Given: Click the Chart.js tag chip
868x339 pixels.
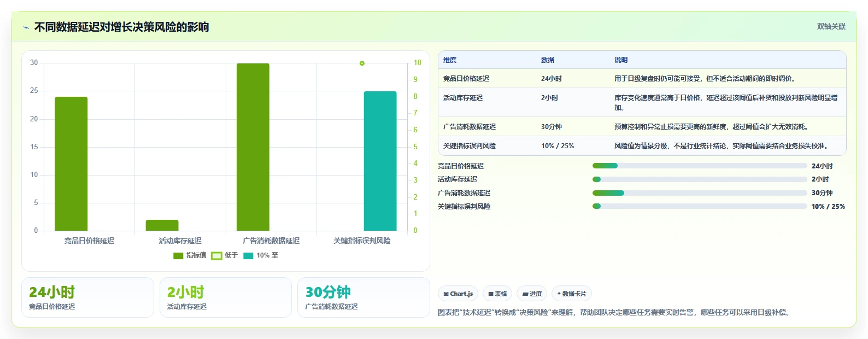Looking at the screenshot, I should 458,294.
